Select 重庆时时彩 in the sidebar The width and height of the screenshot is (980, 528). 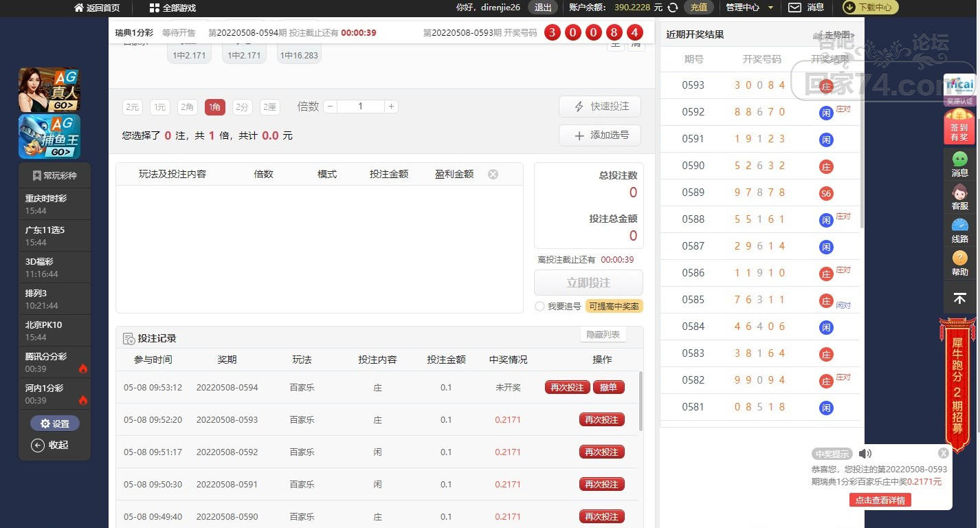pos(55,204)
